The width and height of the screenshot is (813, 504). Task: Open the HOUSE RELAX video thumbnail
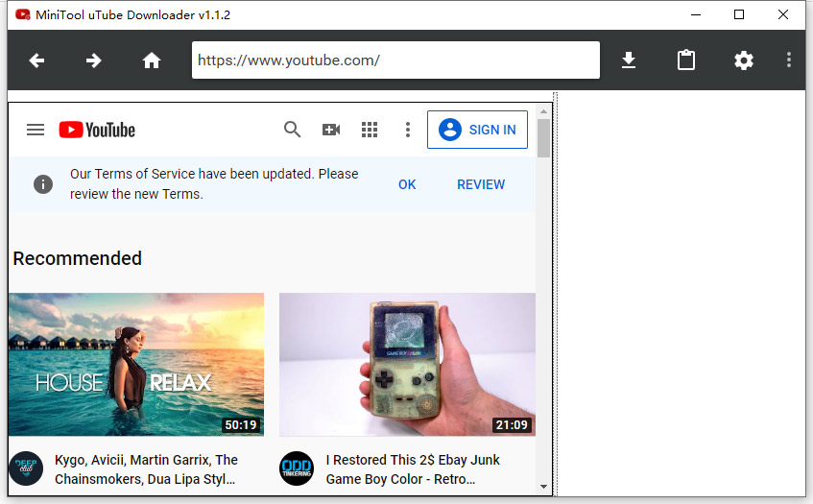click(x=136, y=365)
